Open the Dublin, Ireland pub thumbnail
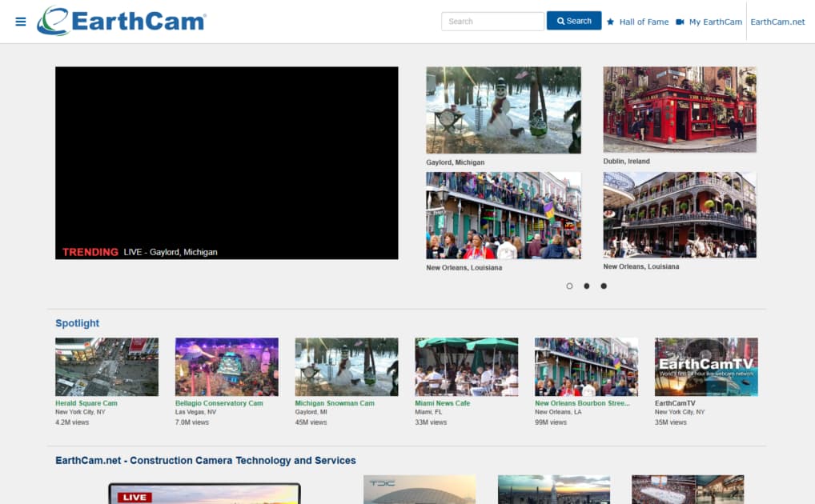Screen dimensions: 815x504 680,109
